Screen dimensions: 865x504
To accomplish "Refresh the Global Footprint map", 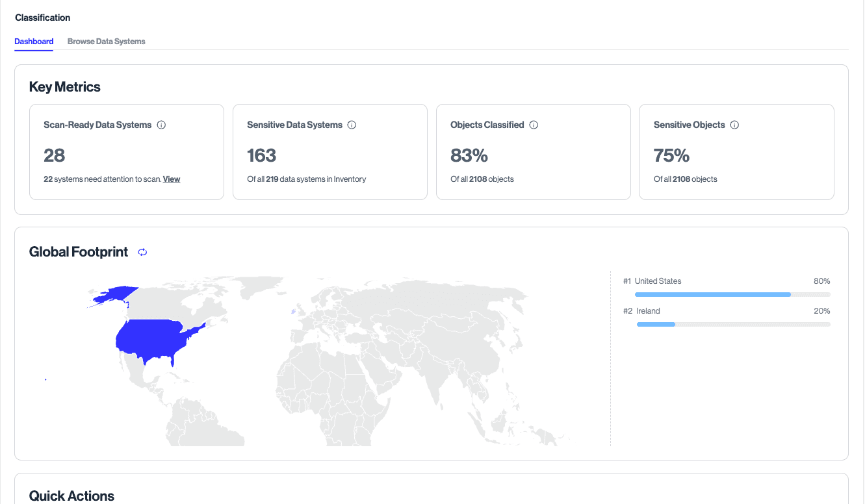I will 142,252.
